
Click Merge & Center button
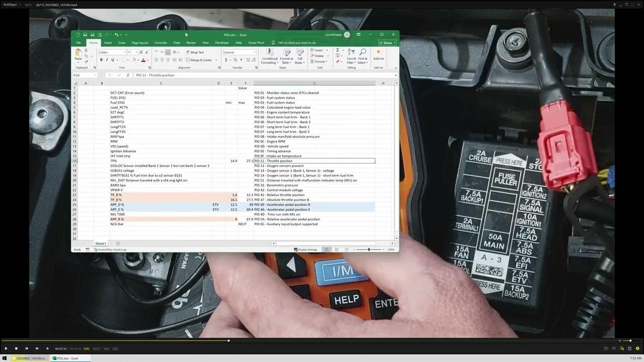pyautogui.click(x=199, y=60)
